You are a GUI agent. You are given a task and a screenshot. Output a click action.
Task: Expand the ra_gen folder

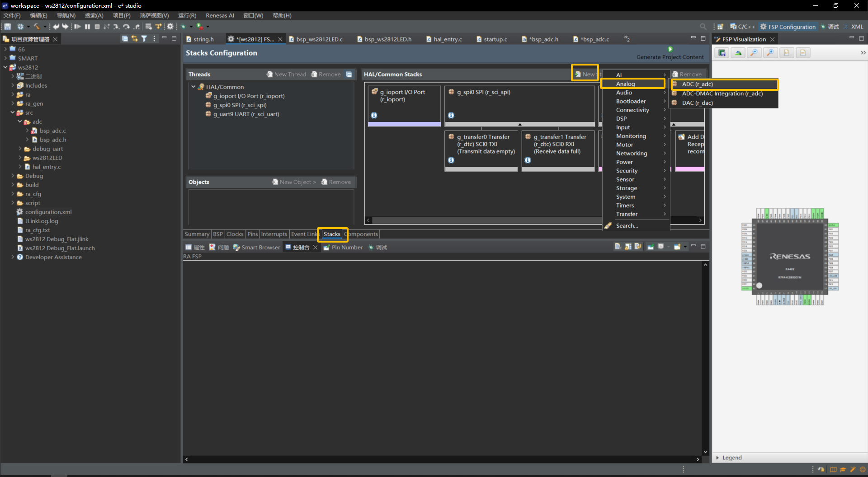13,103
